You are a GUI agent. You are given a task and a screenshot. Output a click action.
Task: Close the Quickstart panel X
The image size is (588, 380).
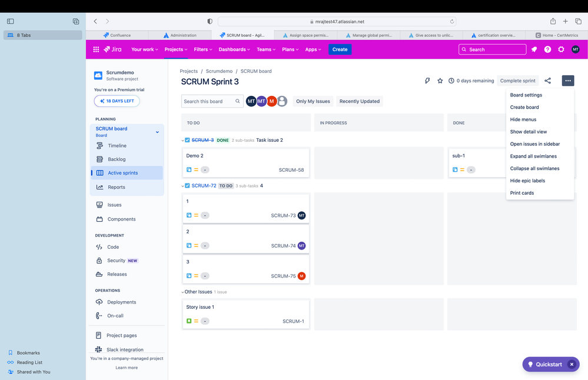click(572, 364)
